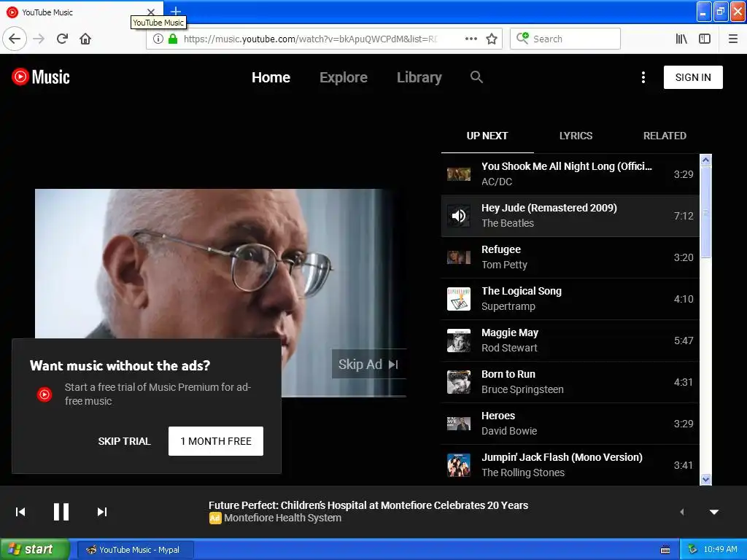Image resolution: width=747 pixels, height=560 pixels.
Task: Click the address bar URL field
Action: click(309, 39)
